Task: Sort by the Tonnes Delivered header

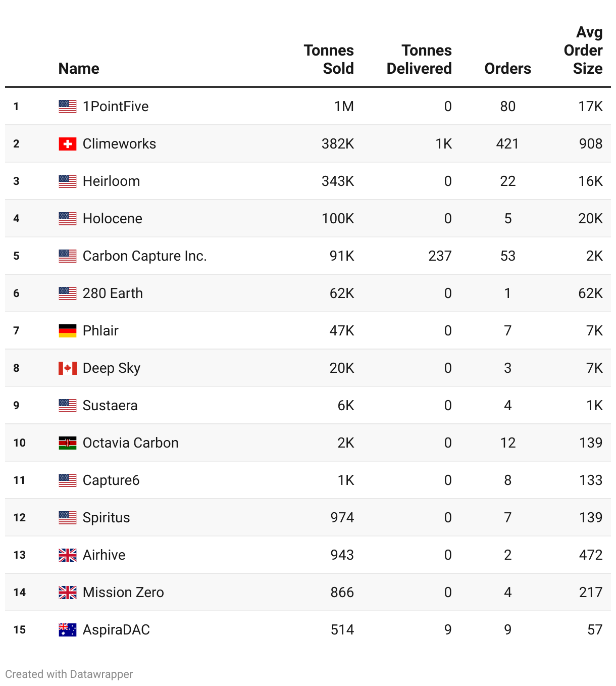Action: click(419, 60)
